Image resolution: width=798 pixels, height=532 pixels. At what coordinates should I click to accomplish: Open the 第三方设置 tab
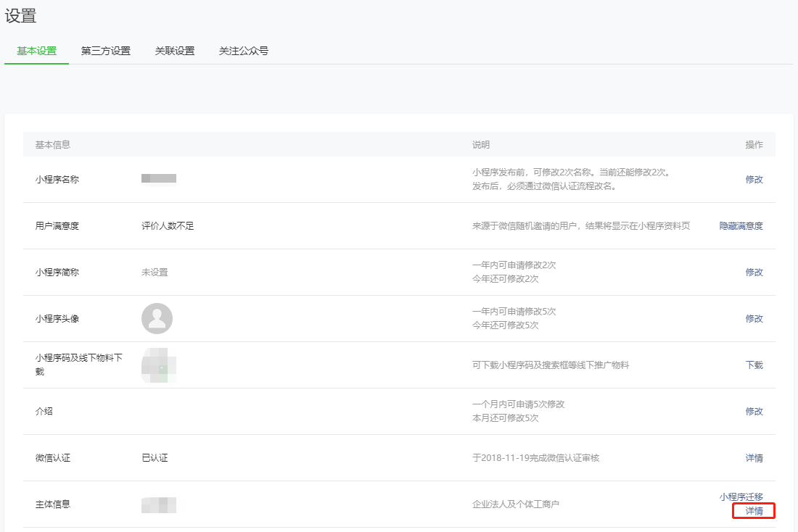[x=106, y=51]
